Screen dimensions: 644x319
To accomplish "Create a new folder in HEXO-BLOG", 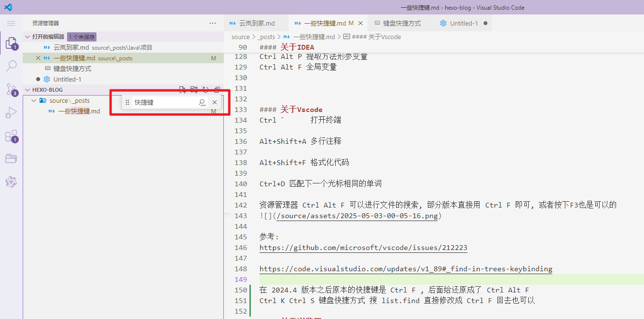I will [x=194, y=90].
